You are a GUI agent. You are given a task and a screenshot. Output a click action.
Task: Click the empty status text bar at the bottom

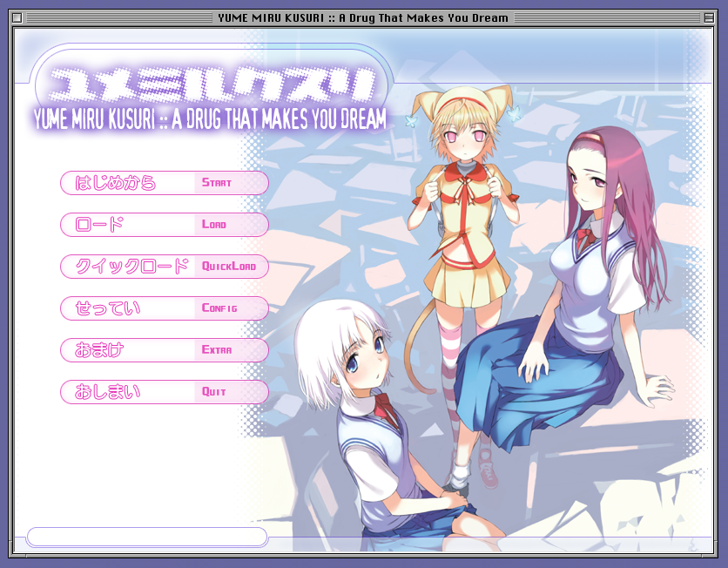point(147,537)
